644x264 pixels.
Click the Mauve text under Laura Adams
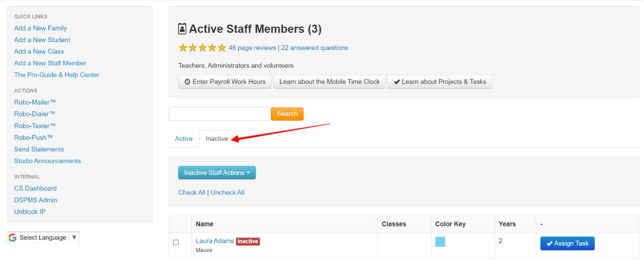pyautogui.click(x=204, y=250)
